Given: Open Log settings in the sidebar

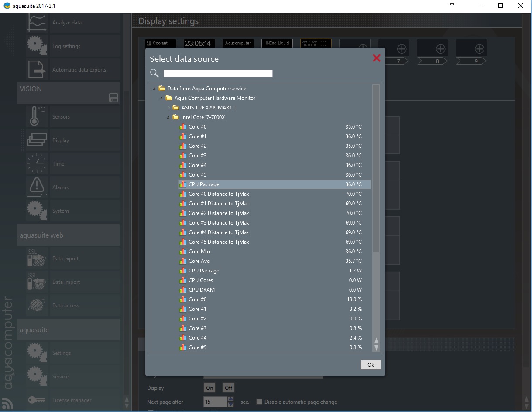Looking at the screenshot, I should click(x=66, y=46).
